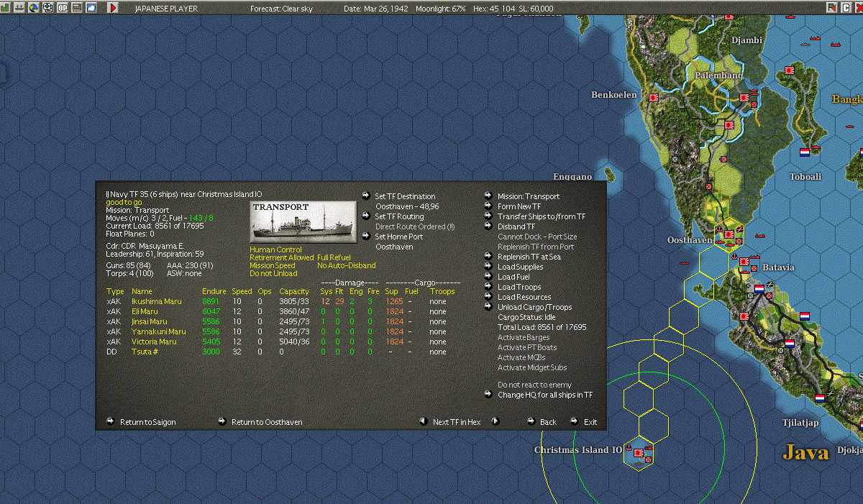Click the Batavia city label on map
Screen dimensions: 863x504
(778, 267)
